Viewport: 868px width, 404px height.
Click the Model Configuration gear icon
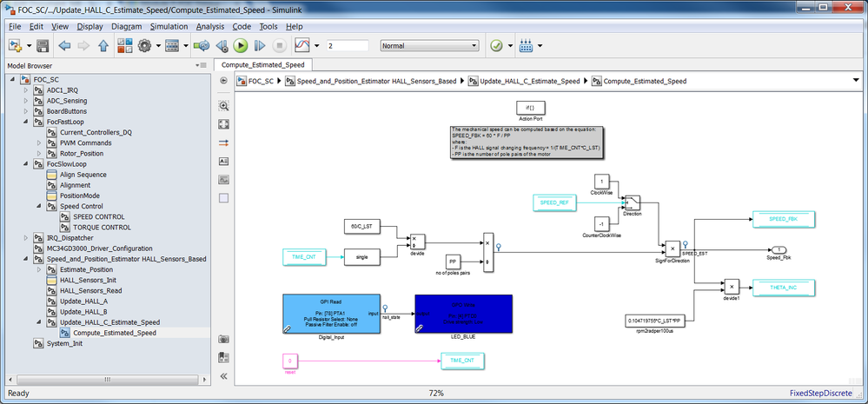(145, 46)
